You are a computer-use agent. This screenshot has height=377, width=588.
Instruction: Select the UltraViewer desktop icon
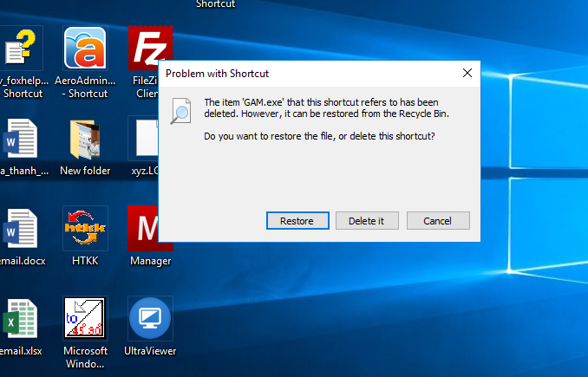[x=150, y=318]
